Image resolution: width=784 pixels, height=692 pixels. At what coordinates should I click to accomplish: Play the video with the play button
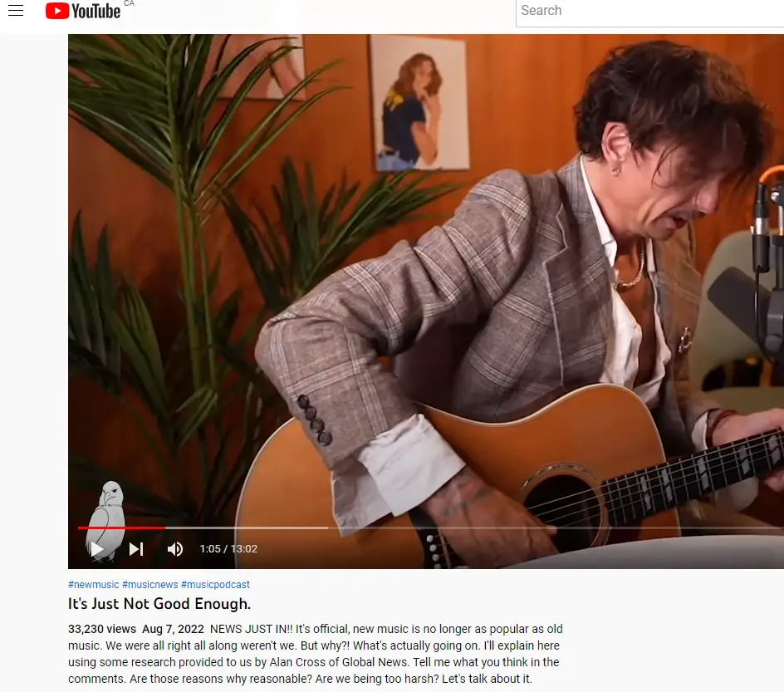pyautogui.click(x=97, y=549)
